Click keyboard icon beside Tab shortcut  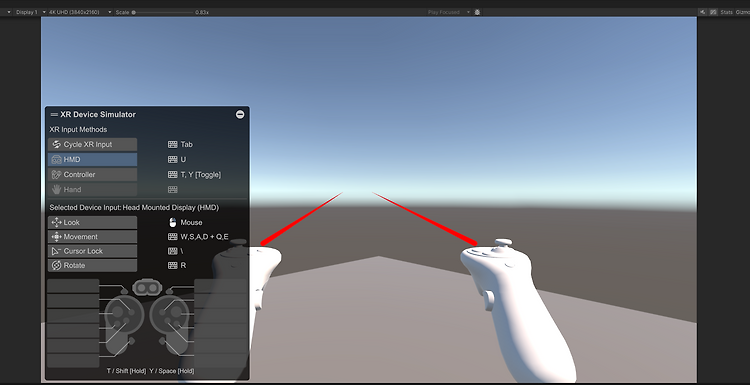point(173,144)
